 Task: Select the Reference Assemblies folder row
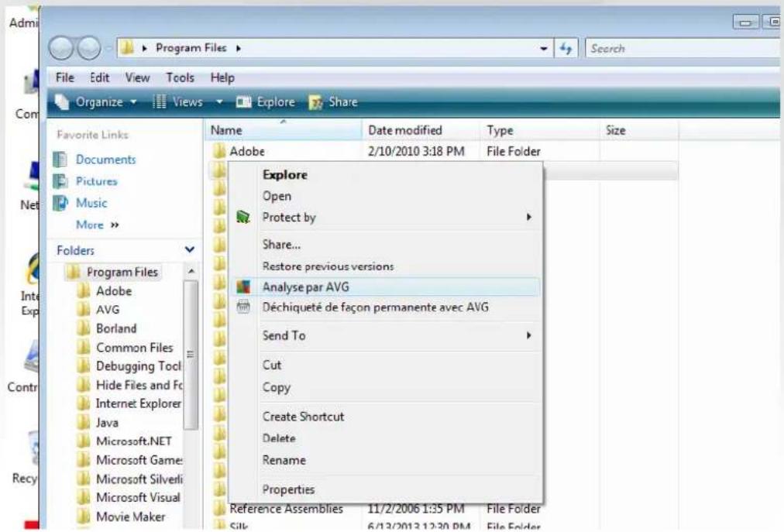coord(442,509)
